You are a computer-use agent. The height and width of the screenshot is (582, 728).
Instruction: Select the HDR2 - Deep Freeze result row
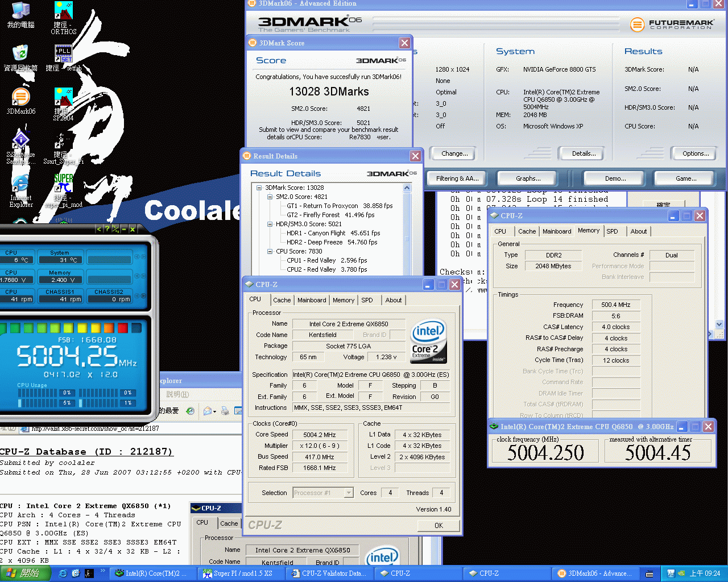332,242
